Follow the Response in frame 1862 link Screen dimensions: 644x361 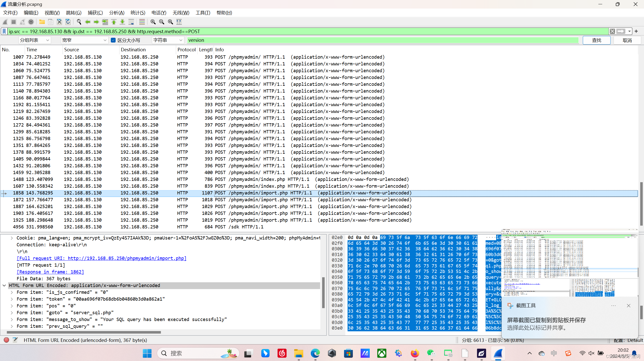[50, 272]
